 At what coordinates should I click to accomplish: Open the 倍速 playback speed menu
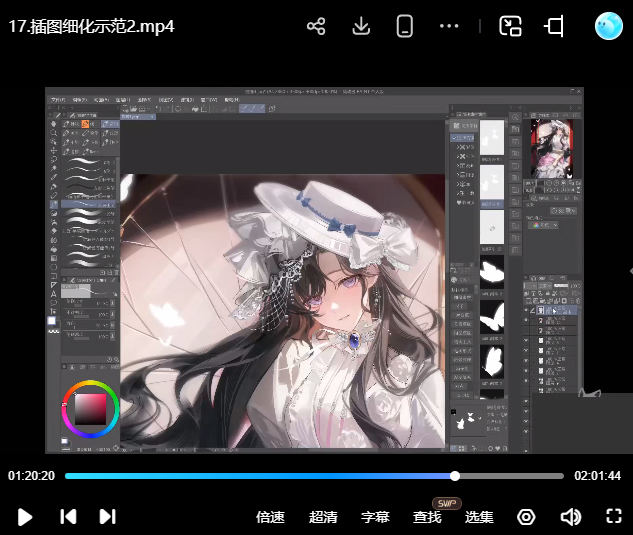270,517
